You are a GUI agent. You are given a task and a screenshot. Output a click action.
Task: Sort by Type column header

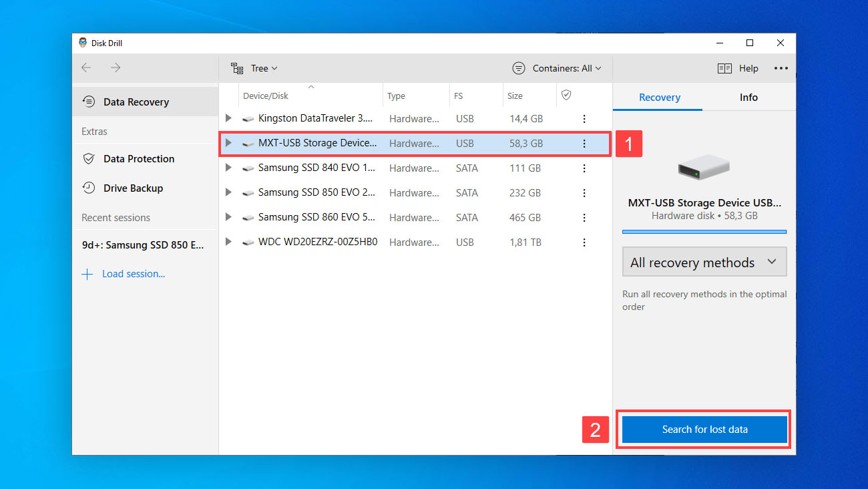(396, 96)
